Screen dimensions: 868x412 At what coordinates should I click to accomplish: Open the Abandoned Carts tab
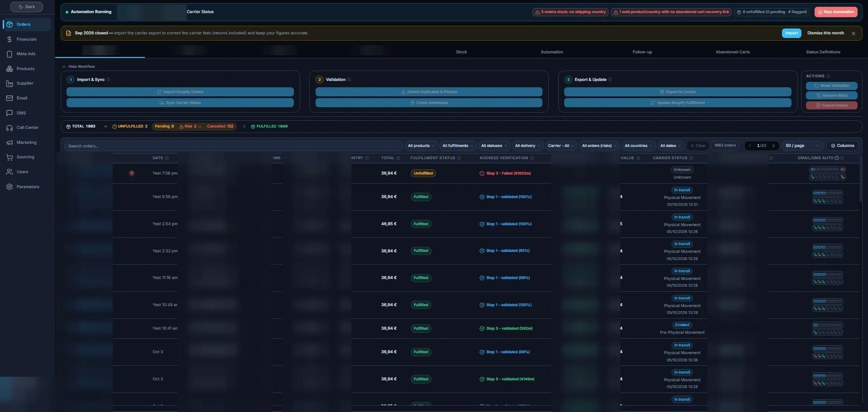click(733, 52)
